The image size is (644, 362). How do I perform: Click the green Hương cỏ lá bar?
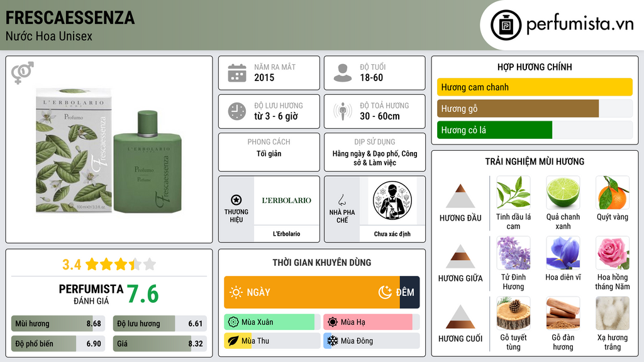[494, 130]
